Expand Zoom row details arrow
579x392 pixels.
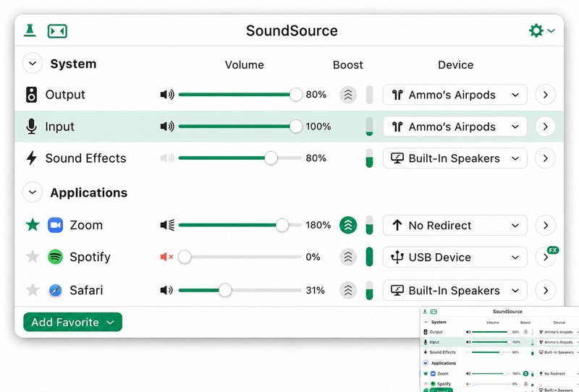546,225
